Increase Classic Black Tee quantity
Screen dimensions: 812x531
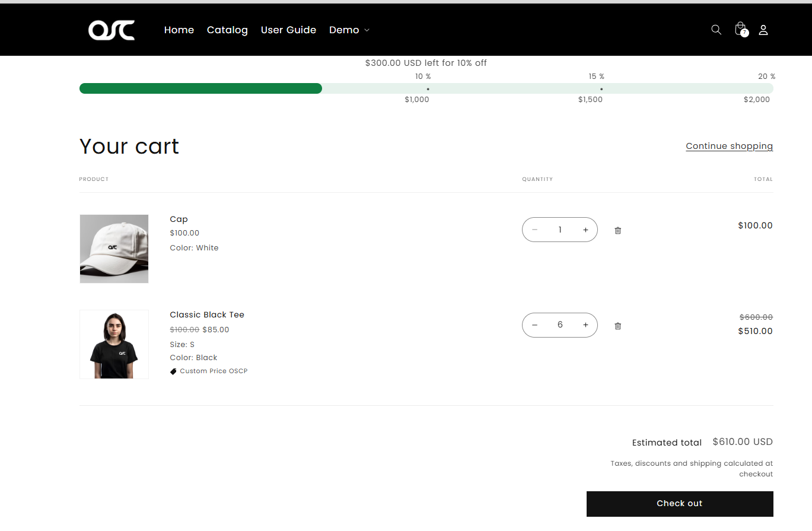coord(585,325)
